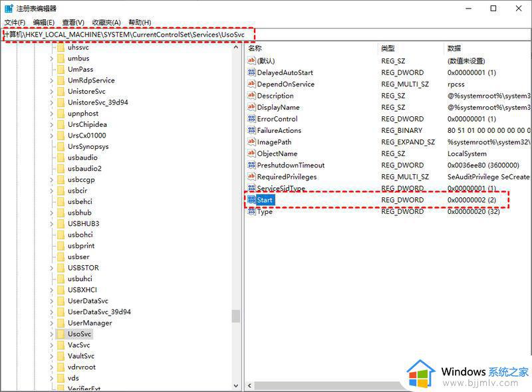The height and width of the screenshot is (392, 532).
Task: Expand the UrsChipidea tree node
Action: (x=52, y=124)
